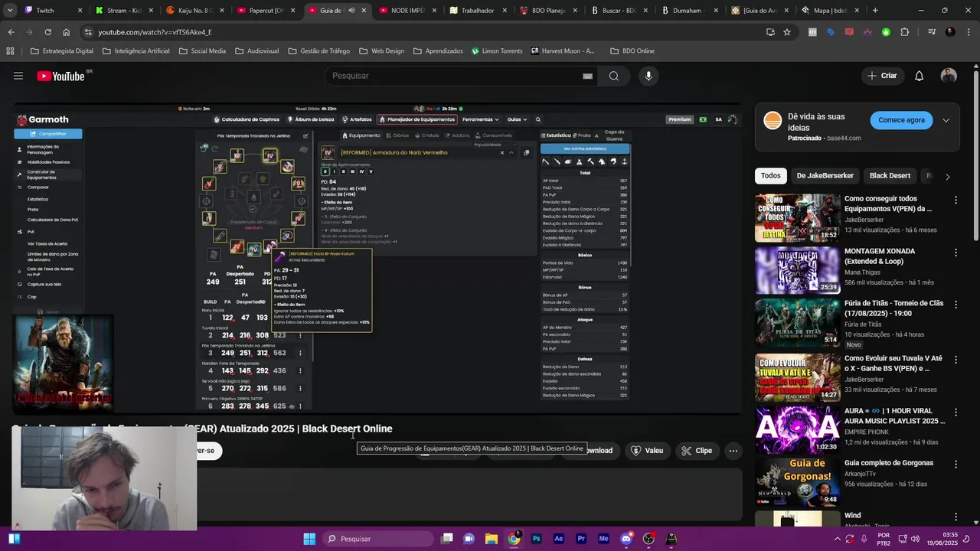Open the tab search dropdown arrow
This screenshot has width=980, height=551.
[10, 11]
